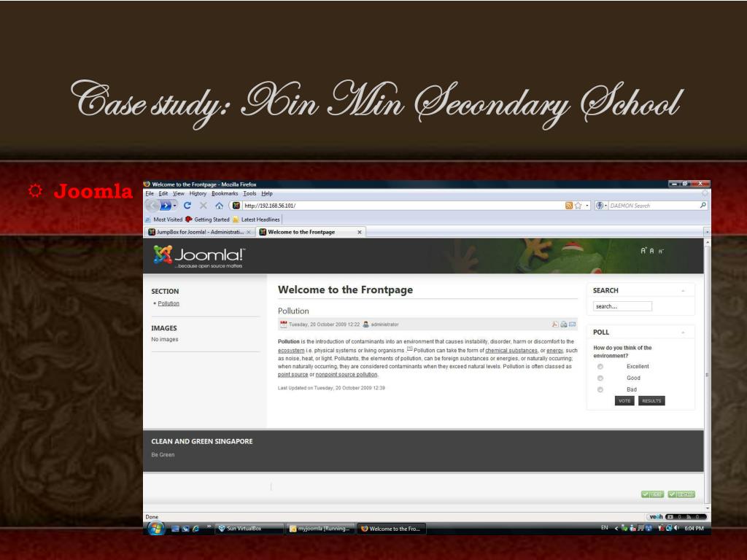This screenshot has width=747, height=560.
Task: Click the Joomla! logo in the page header
Action: [x=199, y=257]
